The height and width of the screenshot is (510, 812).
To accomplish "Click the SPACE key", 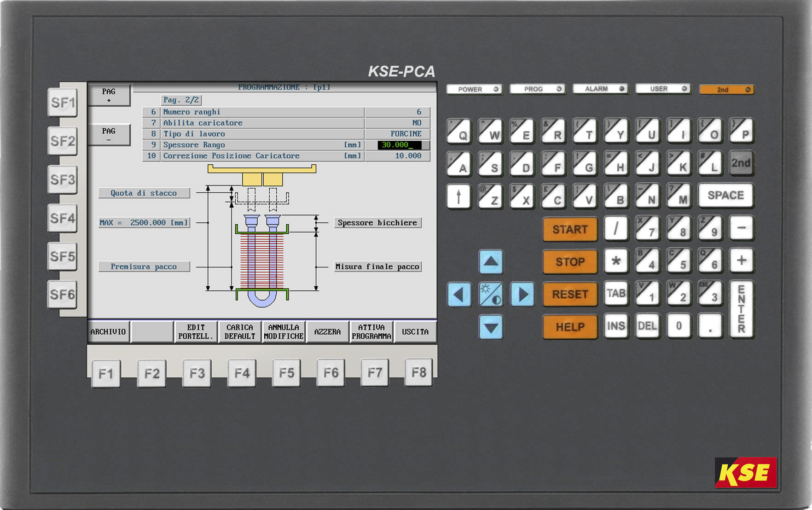I will (726, 196).
